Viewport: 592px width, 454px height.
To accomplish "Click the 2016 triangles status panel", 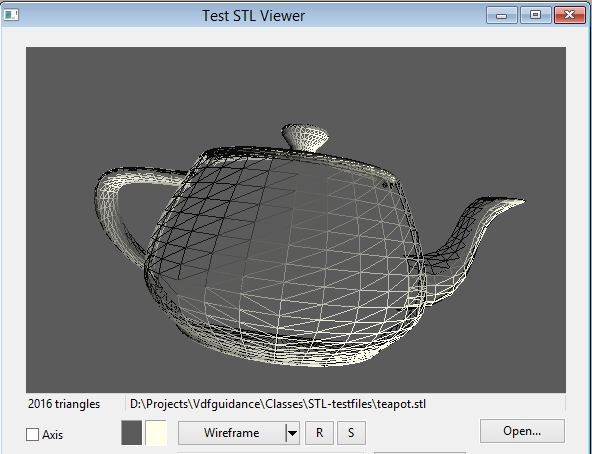I will [x=64, y=404].
